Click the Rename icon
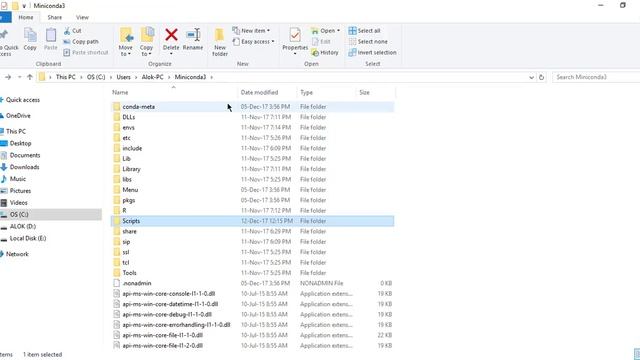The width and height of the screenshot is (640, 360). click(x=193, y=35)
